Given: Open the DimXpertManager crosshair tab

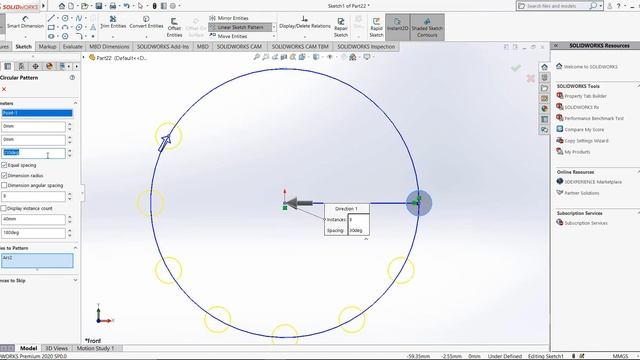Looking at the screenshot, I should 36,66.
